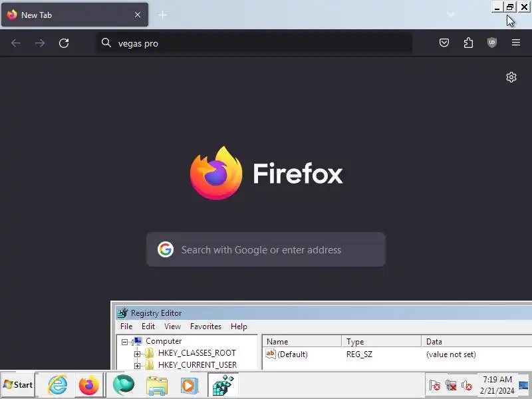The image size is (532, 399).
Task: Click the Name column header
Action: [302, 341]
